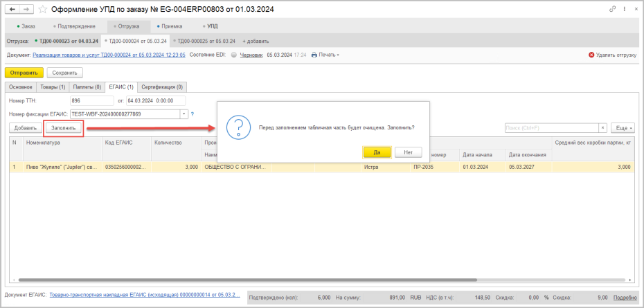Expand the Номер фиксации ЕГАИС dropdown arrow
The height and width of the screenshot is (308, 644).
[x=184, y=114]
